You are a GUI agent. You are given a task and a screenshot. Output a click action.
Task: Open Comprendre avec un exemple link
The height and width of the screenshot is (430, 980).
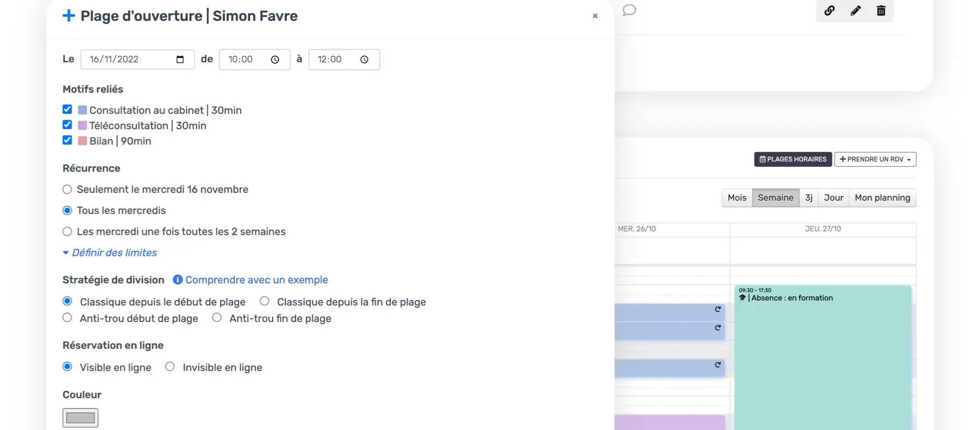(x=257, y=280)
